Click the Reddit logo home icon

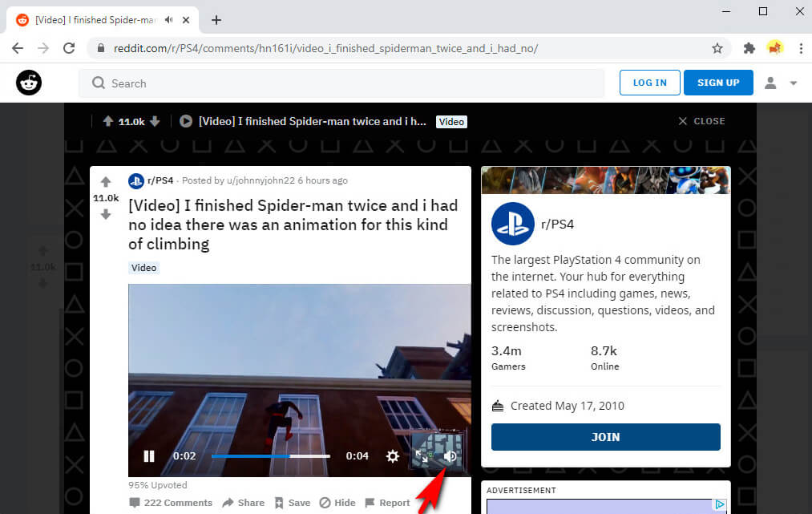coord(29,83)
